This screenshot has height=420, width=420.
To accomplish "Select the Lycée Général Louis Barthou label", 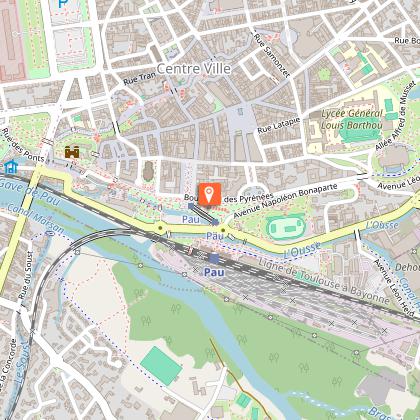I will coord(352,119).
